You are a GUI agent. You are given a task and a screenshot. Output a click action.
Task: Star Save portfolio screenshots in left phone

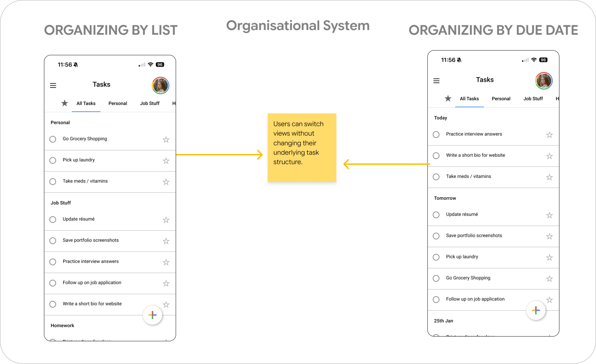click(166, 241)
